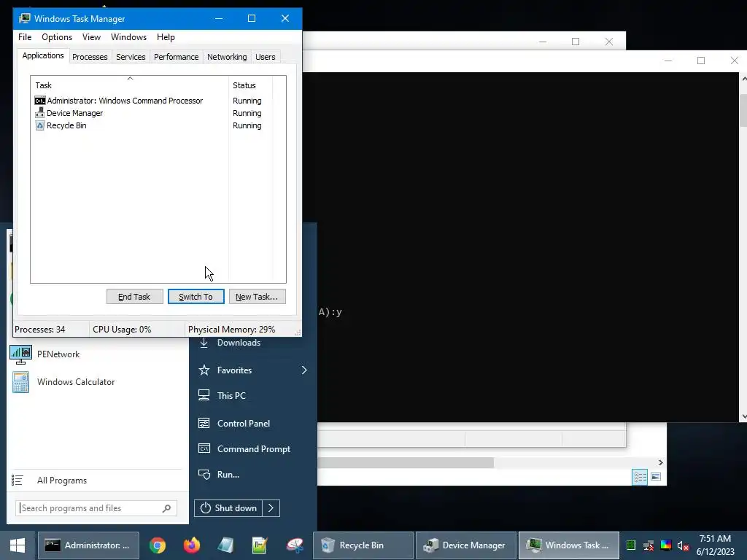This screenshot has height=560, width=747.
Task: Launch Google Chrome from the taskbar
Action: [x=158, y=545]
